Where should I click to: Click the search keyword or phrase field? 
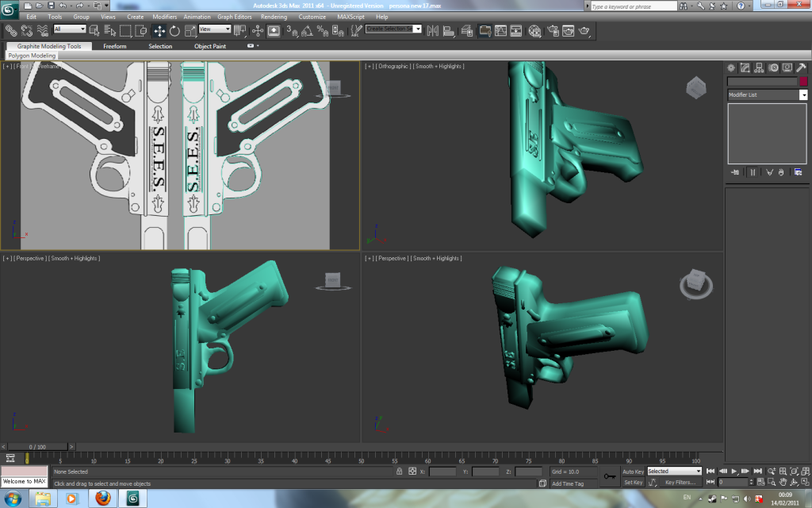634,6
